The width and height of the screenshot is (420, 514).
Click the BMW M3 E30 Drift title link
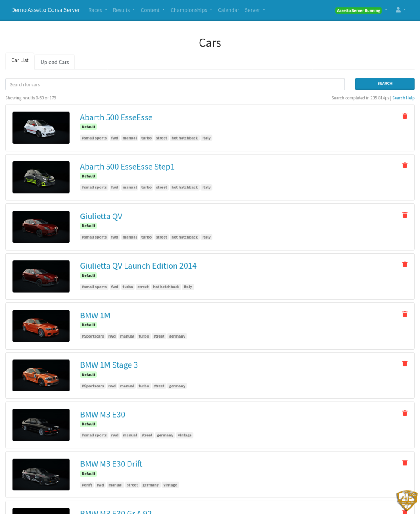(111, 464)
